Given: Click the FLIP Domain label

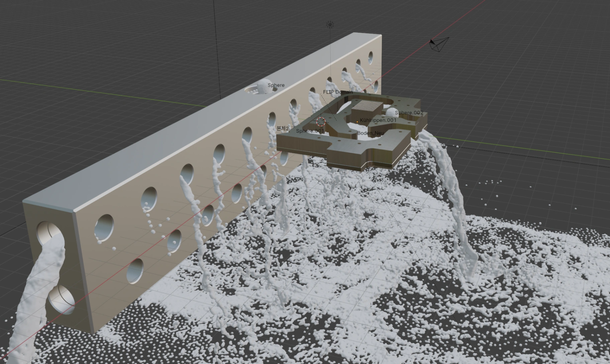Looking at the screenshot, I should (x=338, y=92).
